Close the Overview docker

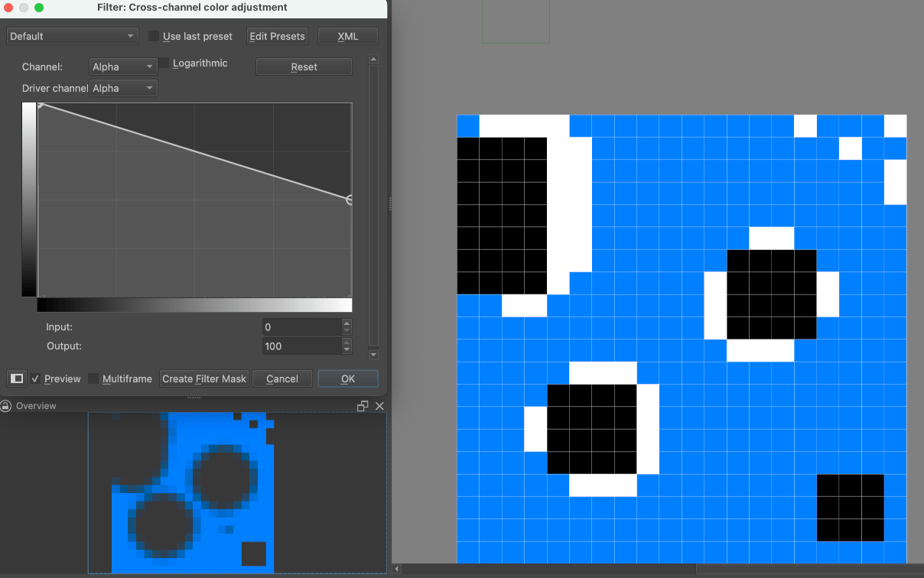coord(379,406)
